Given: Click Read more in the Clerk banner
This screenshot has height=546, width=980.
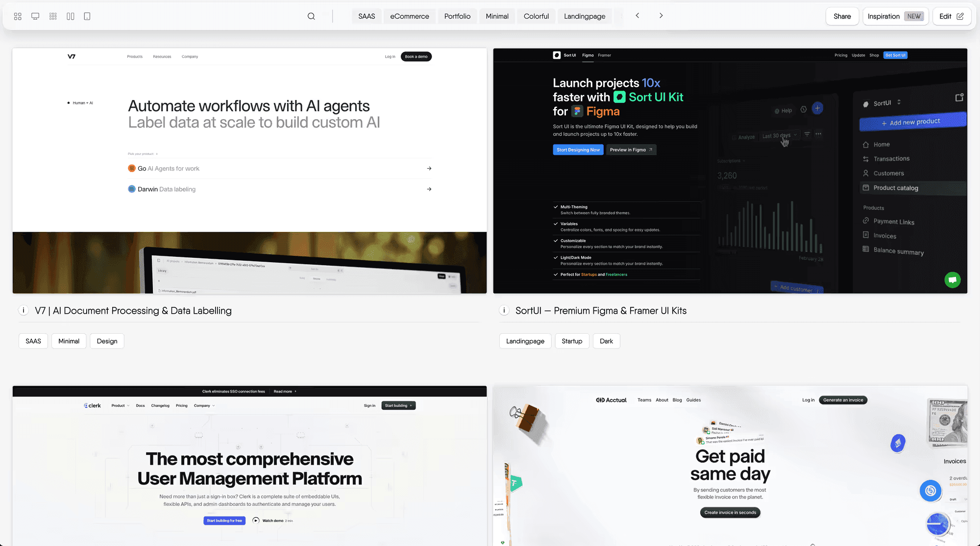Looking at the screenshot, I should click(x=285, y=391).
